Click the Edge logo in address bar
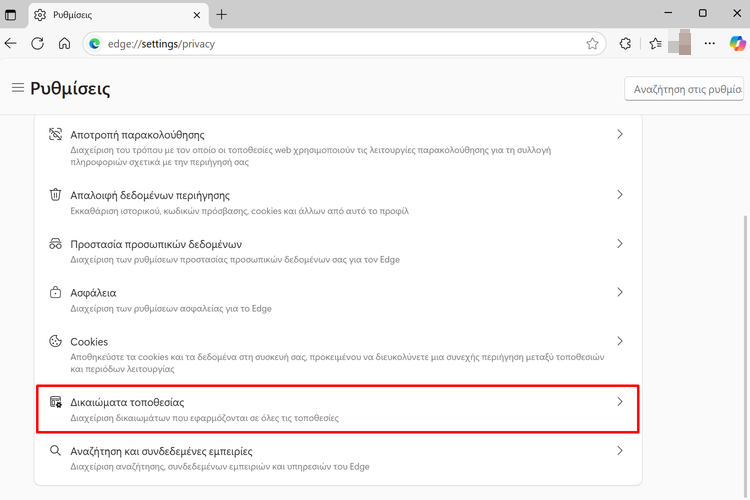This screenshot has width=750, height=500. [x=95, y=44]
